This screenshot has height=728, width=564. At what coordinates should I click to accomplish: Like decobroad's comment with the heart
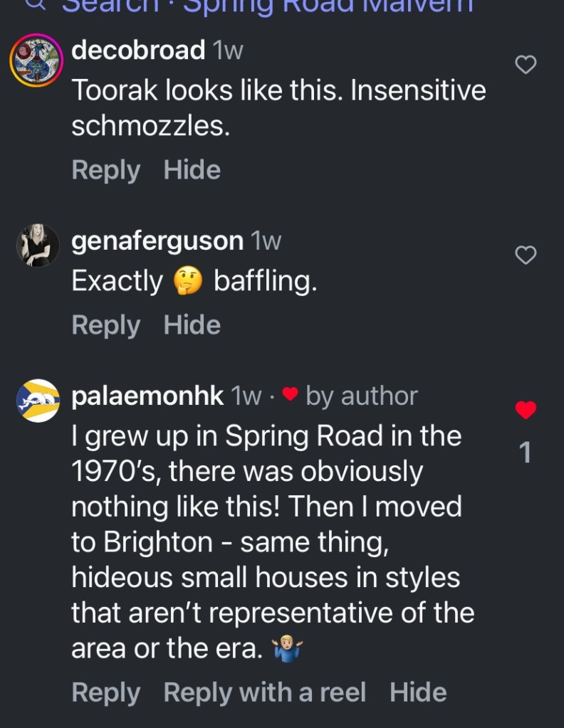pos(526,65)
